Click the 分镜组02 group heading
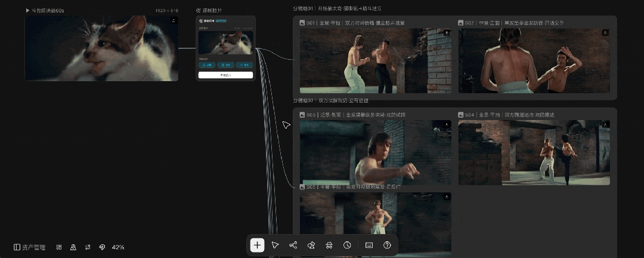This screenshot has width=644, height=258. click(x=330, y=100)
